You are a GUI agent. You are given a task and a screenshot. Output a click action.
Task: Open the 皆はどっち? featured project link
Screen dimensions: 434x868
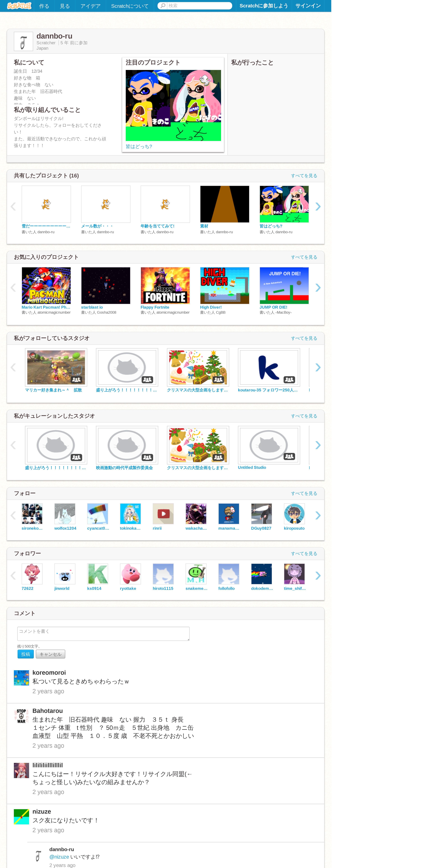[139, 147]
